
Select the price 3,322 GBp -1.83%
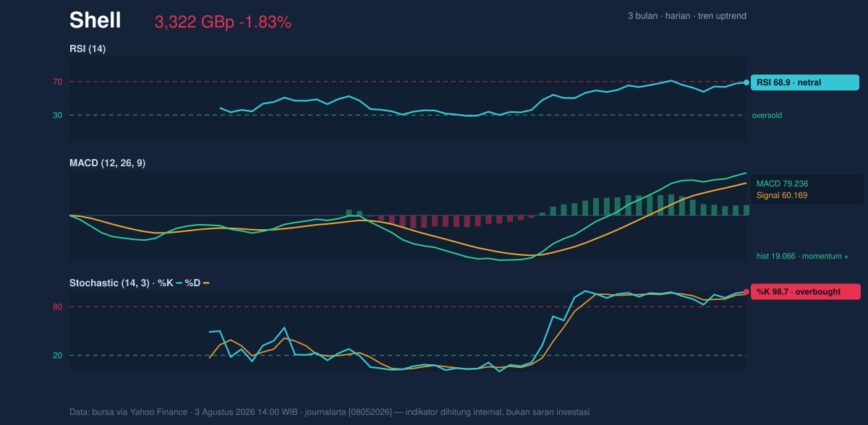(223, 22)
